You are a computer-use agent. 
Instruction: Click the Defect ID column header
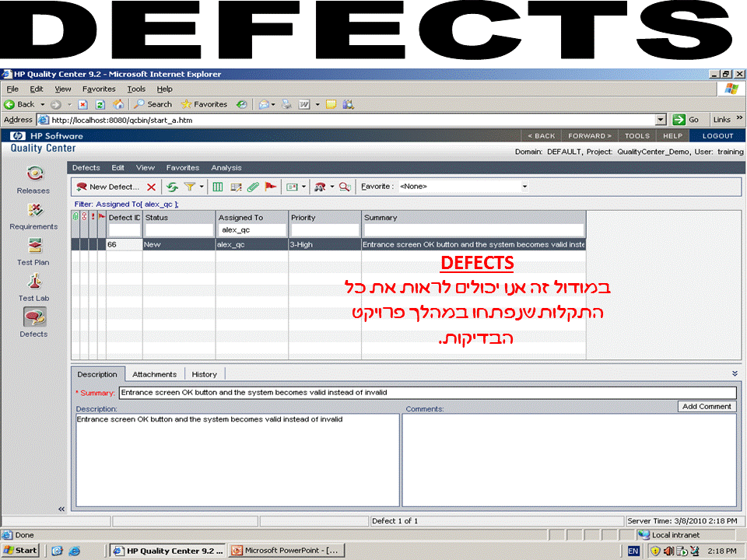pos(124,218)
